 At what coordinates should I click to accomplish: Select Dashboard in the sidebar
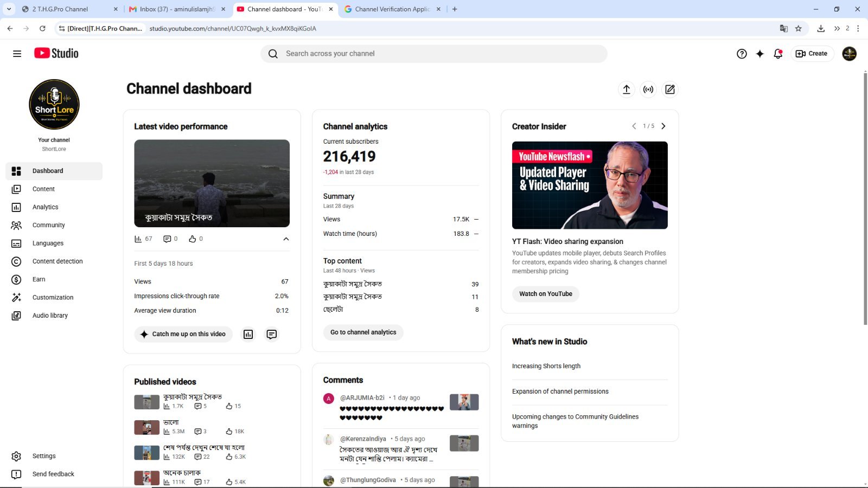tap(54, 171)
